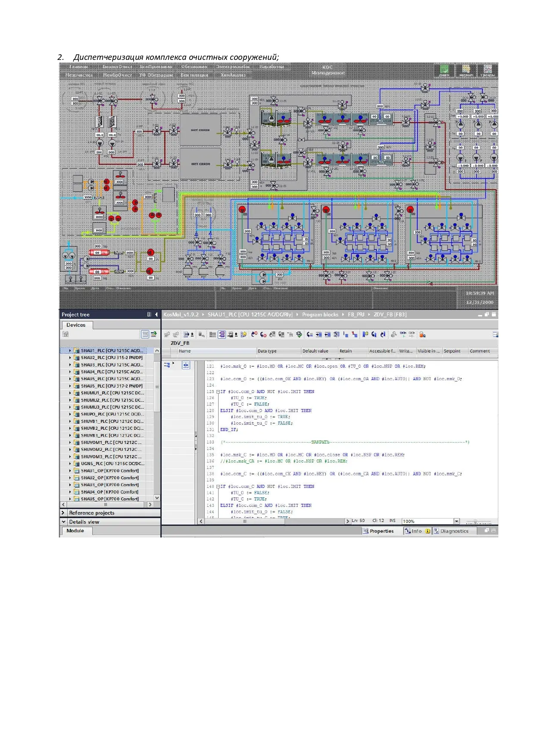Click the Default value column header
The height and width of the screenshot is (756, 535).
pyautogui.click(x=319, y=351)
